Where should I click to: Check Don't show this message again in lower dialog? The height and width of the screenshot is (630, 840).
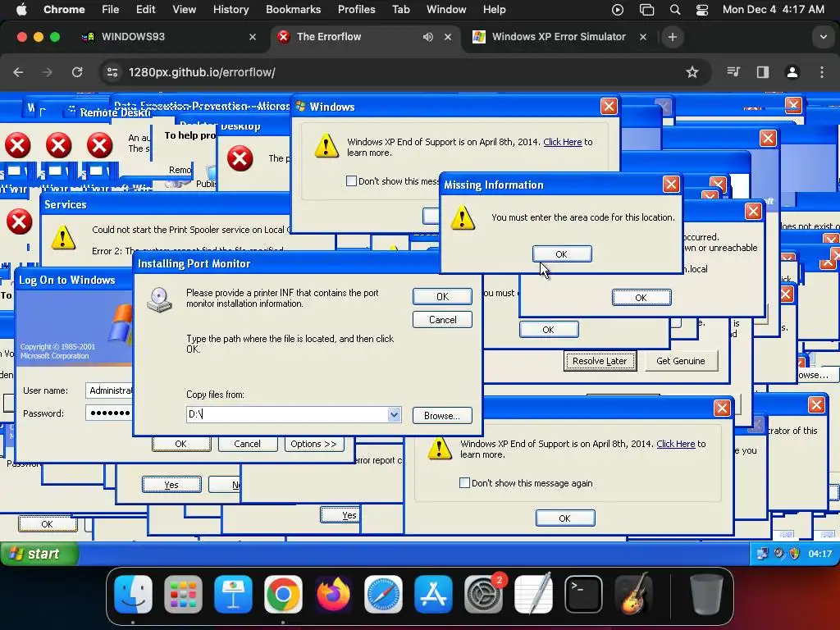pyautogui.click(x=464, y=482)
